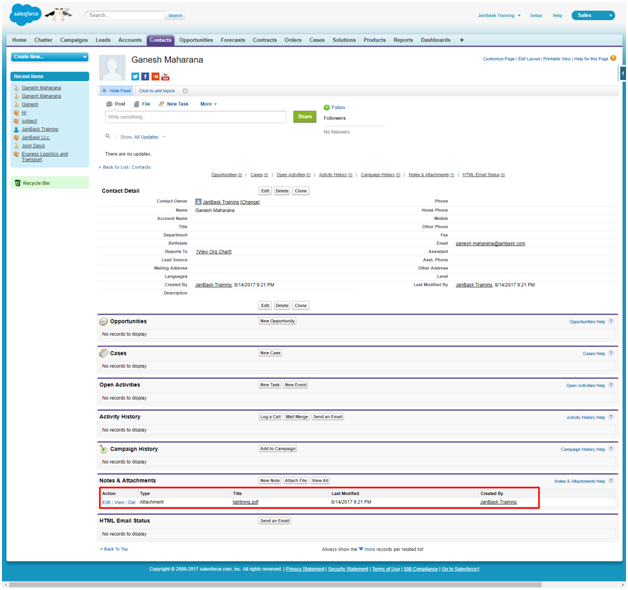
Task: Open the lightning.pdf attachment title link
Action: (x=246, y=502)
